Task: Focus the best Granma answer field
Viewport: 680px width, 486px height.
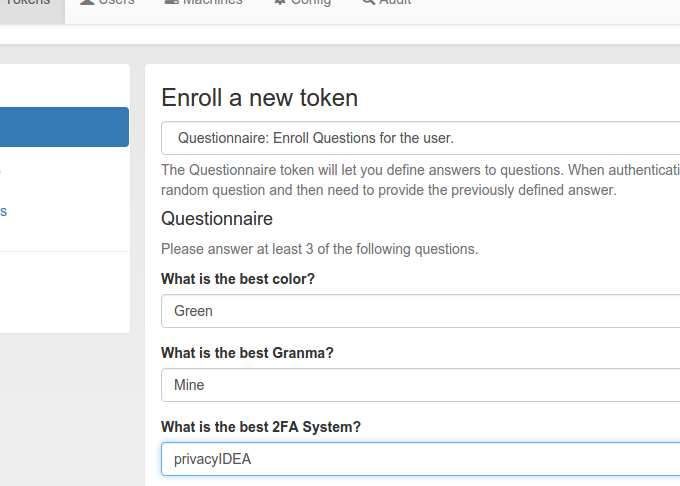Action: coord(420,385)
